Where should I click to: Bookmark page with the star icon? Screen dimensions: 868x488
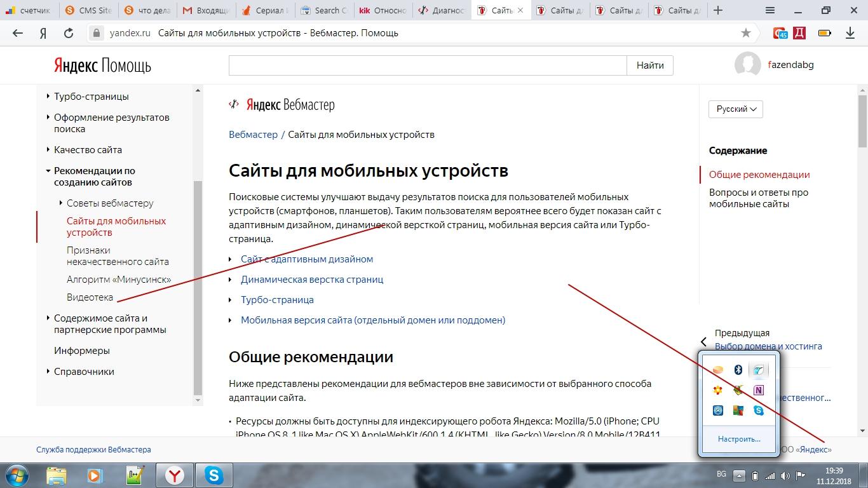point(746,33)
